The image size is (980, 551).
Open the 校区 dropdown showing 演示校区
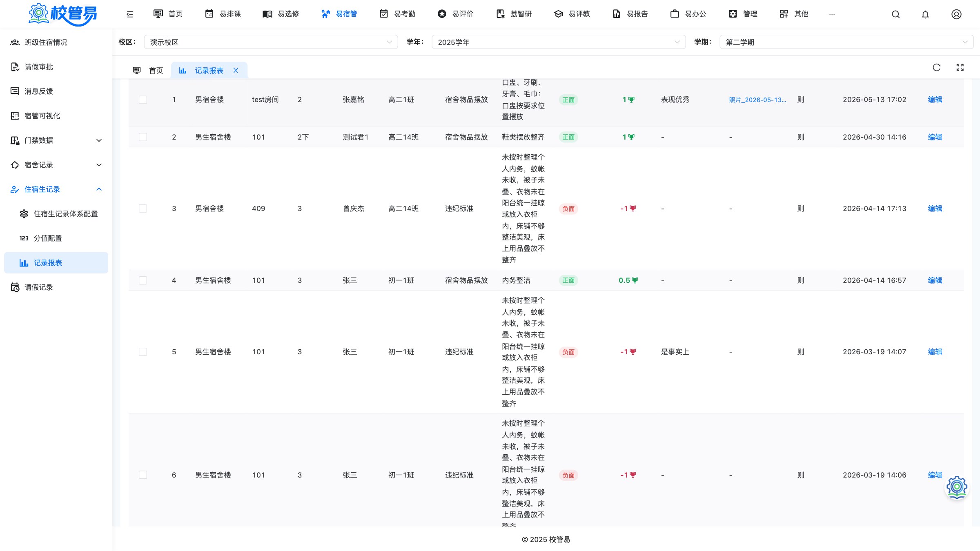pos(271,42)
